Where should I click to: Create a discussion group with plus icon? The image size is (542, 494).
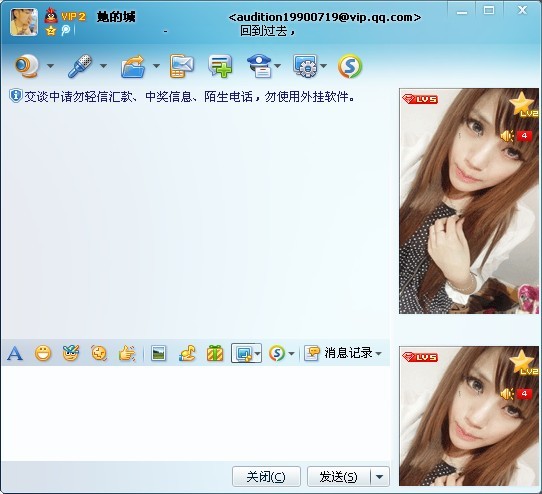[220, 66]
